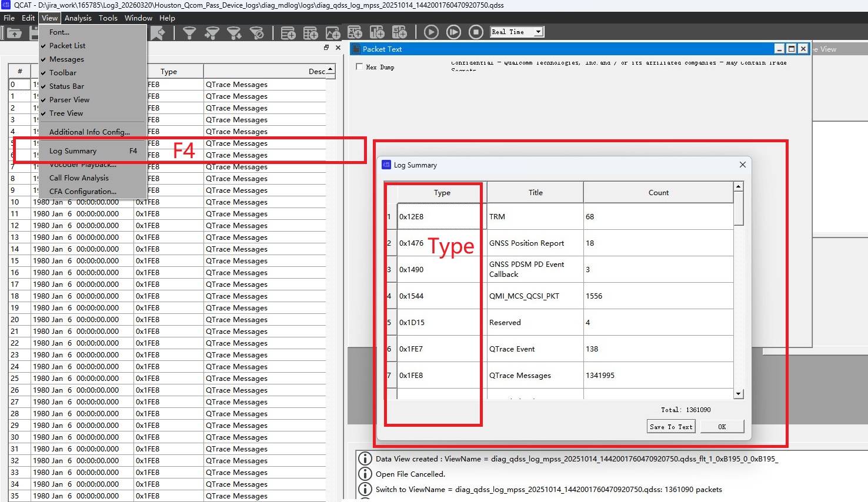This screenshot has width=868, height=502.
Task: Click the bookmark icon in the toolbar
Action: (158, 33)
